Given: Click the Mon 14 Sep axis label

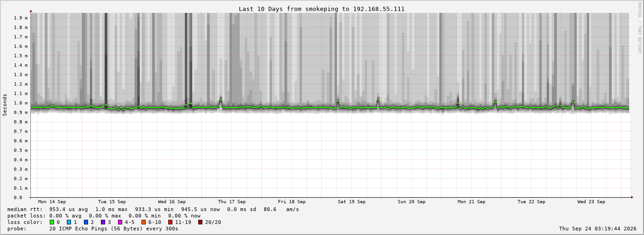Looking at the screenshot, I should [x=52, y=202].
